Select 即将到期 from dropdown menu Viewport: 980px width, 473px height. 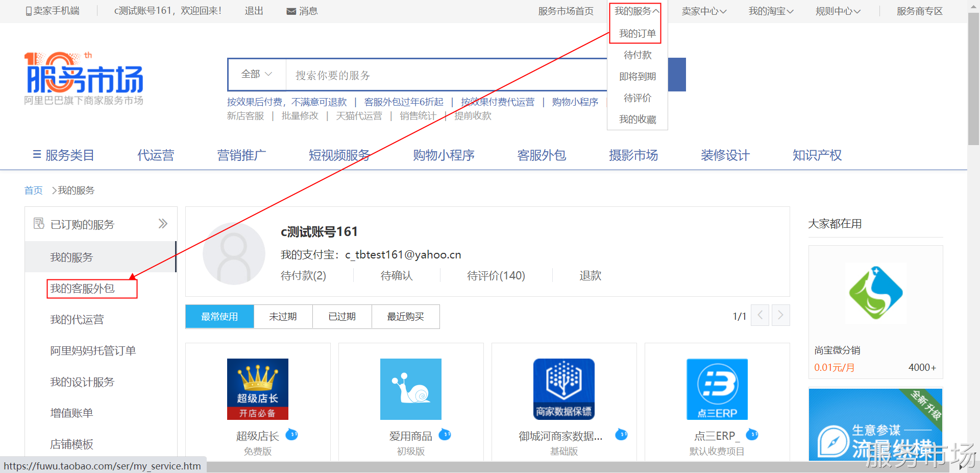coord(638,77)
